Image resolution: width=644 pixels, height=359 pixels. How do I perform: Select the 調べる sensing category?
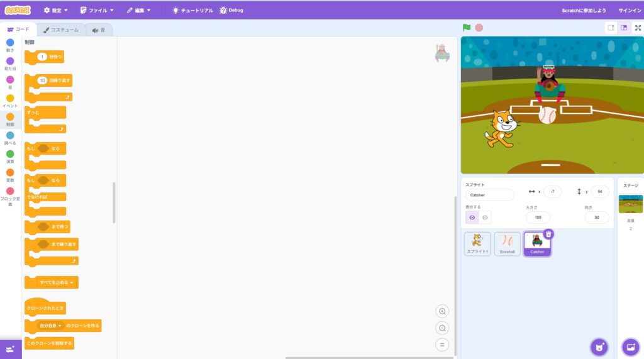click(x=10, y=138)
